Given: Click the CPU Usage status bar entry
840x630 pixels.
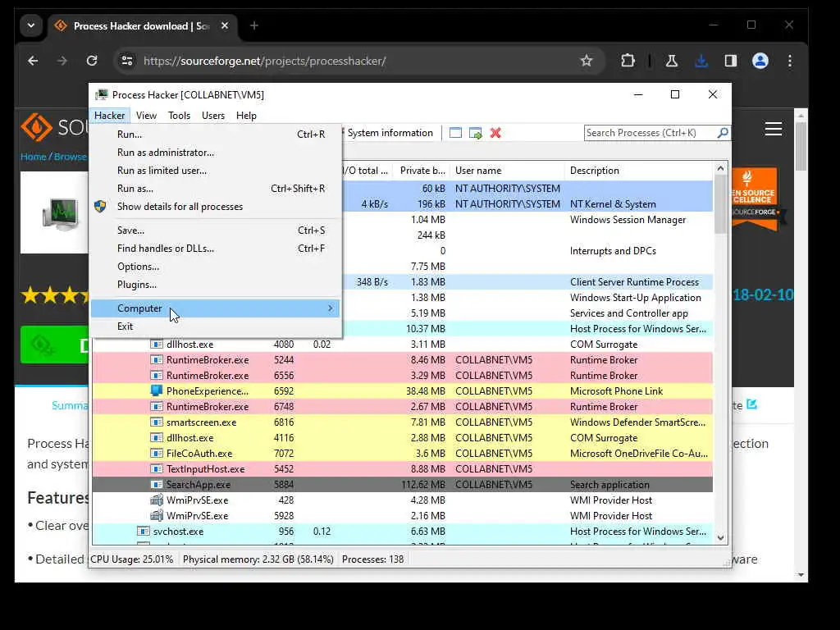Looking at the screenshot, I should point(132,559).
